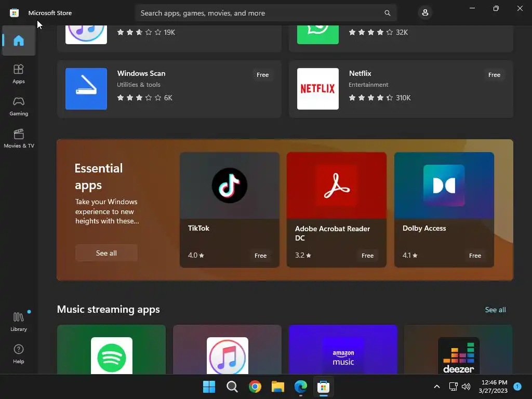The image size is (532, 399).
Task: Open Movies & TV section
Action: click(x=19, y=138)
